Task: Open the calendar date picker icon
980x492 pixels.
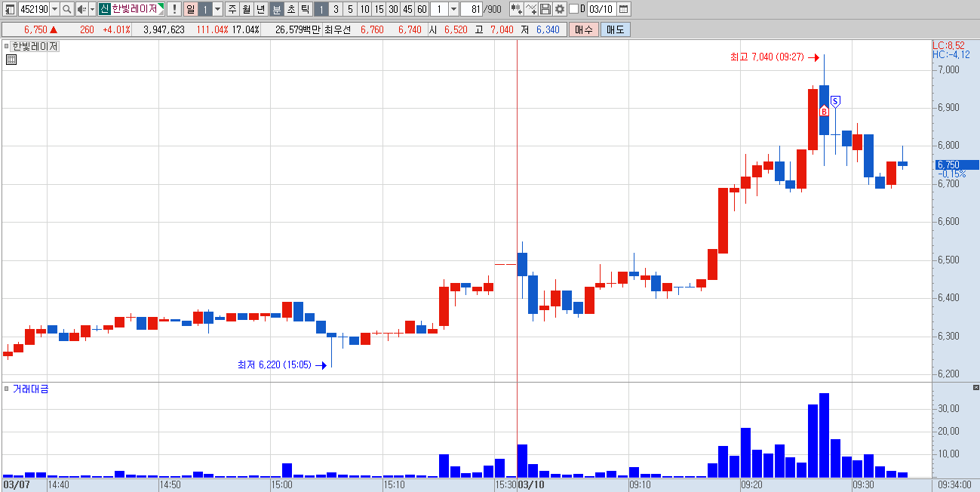Action: point(624,9)
